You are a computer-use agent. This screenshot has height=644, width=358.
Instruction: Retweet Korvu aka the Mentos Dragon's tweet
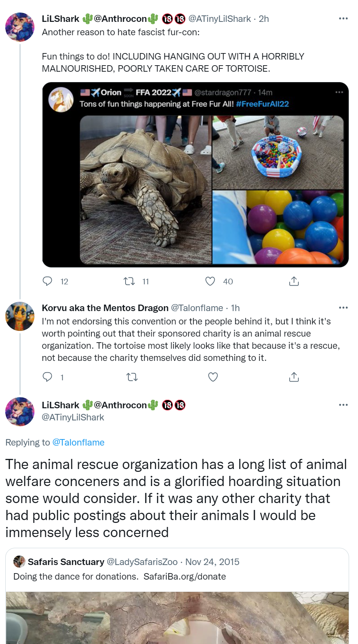pyautogui.click(x=132, y=377)
